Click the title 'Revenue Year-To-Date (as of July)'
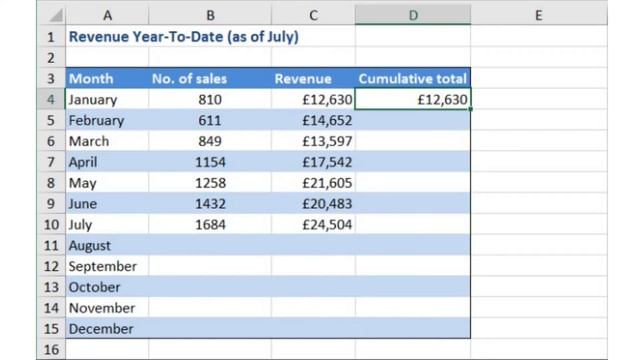 [184, 37]
